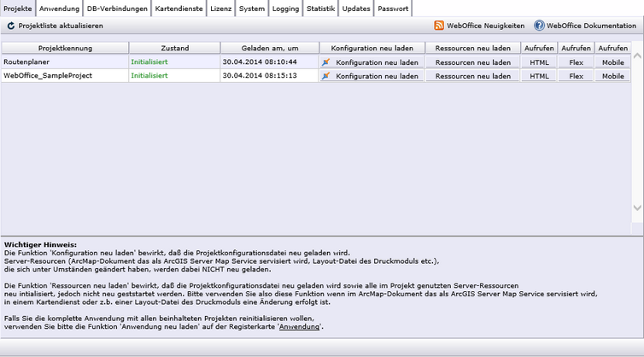This screenshot has width=644, height=357.
Task: Follow the underlined 'Anwendung' link in the note
Action: [299, 326]
